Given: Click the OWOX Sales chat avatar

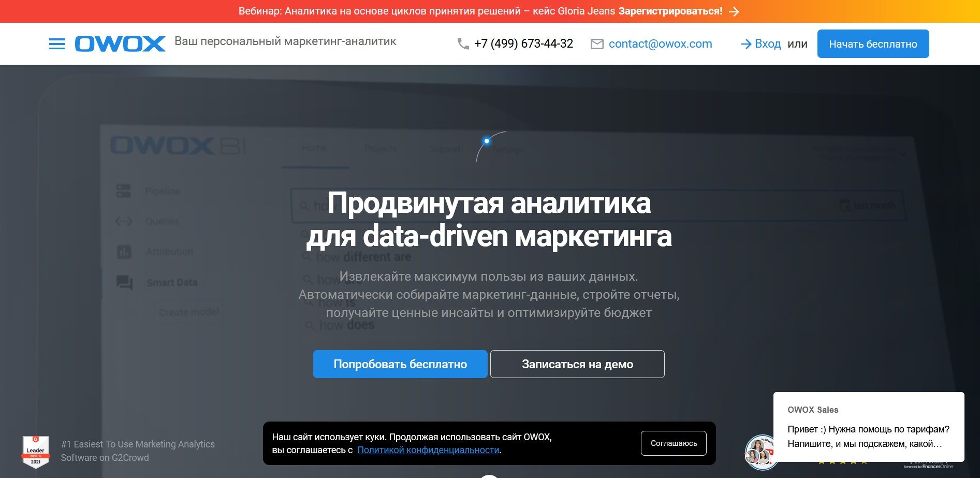Looking at the screenshot, I should 760,452.
